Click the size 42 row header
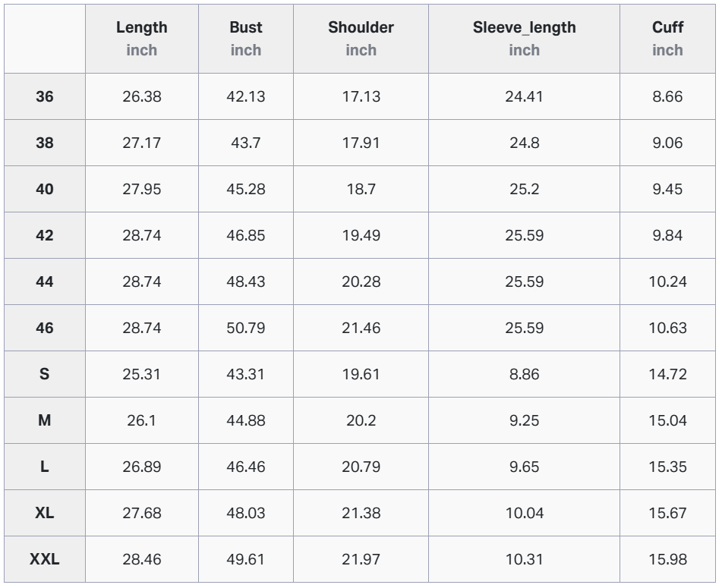722x588 pixels. tap(45, 235)
